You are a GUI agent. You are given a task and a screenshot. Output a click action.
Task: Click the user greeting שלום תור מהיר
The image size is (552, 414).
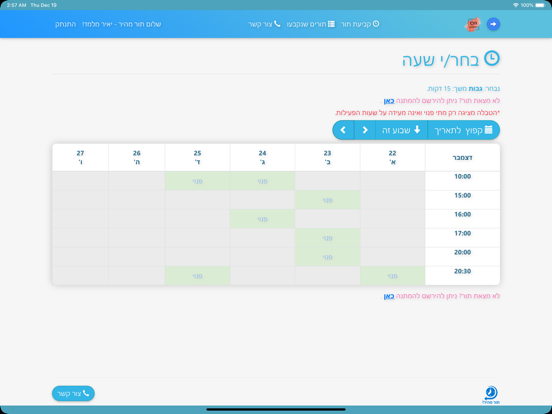click(122, 24)
